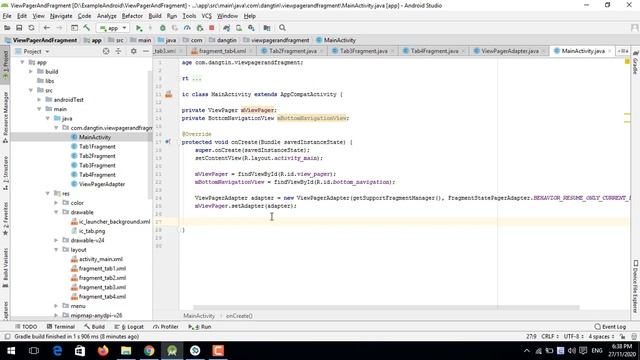The height and width of the screenshot is (360, 640).
Task: Toggle the Build Variants side panel
Action: [x=5, y=267]
